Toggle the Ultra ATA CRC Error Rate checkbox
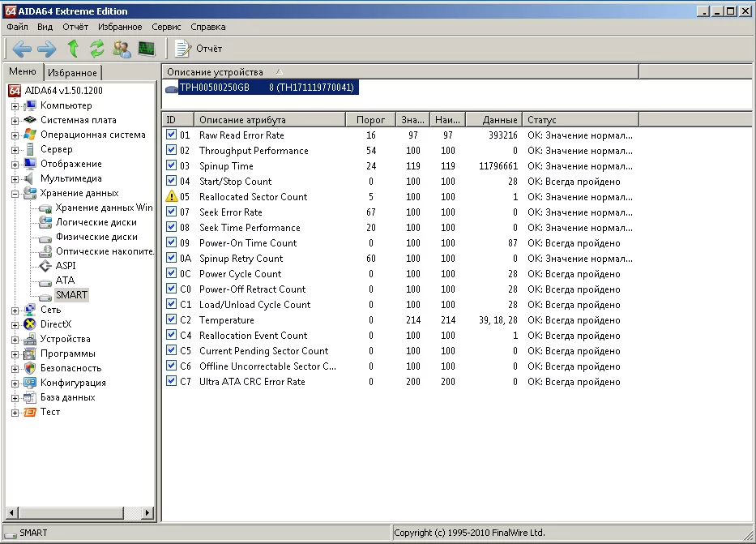 click(171, 382)
